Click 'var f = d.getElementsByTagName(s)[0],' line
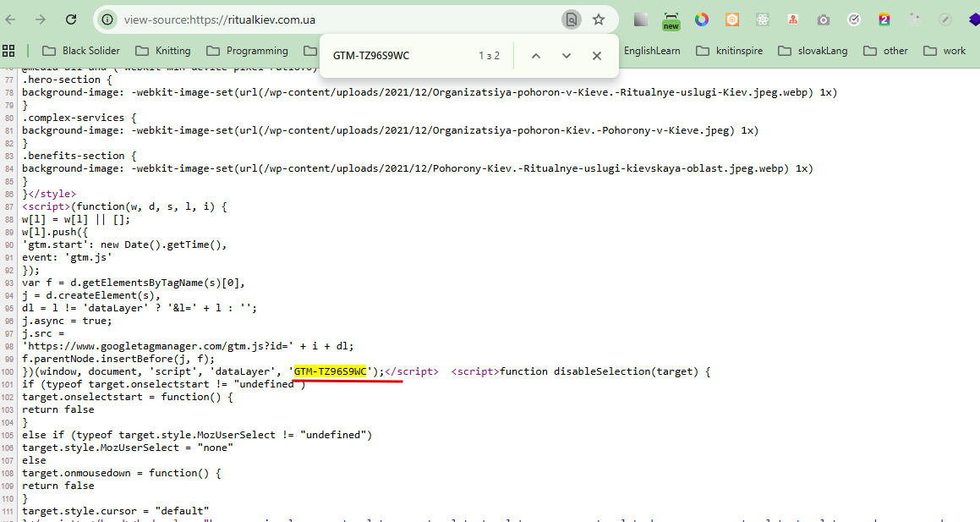The image size is (980, 522). point(133,283)
